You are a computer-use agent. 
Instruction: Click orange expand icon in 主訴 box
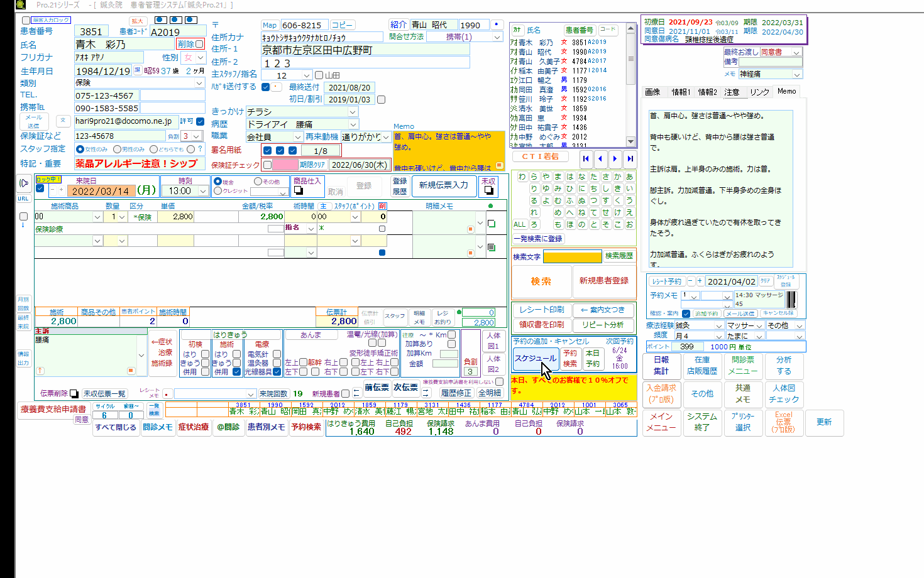pyautogui.click(x=131, y=371)
